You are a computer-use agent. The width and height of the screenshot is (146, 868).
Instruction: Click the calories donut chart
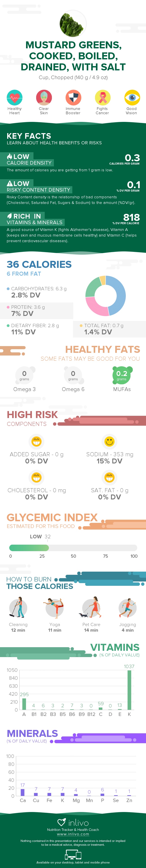[x=105, y=296]
